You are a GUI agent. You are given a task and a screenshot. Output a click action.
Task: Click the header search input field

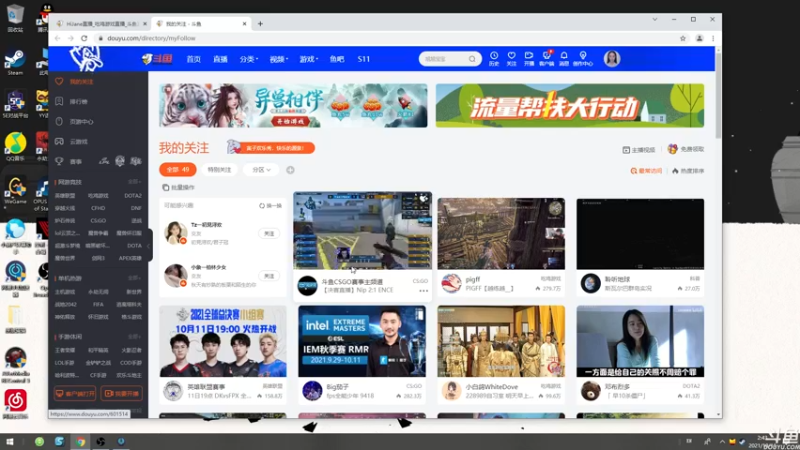click(444, 59)
